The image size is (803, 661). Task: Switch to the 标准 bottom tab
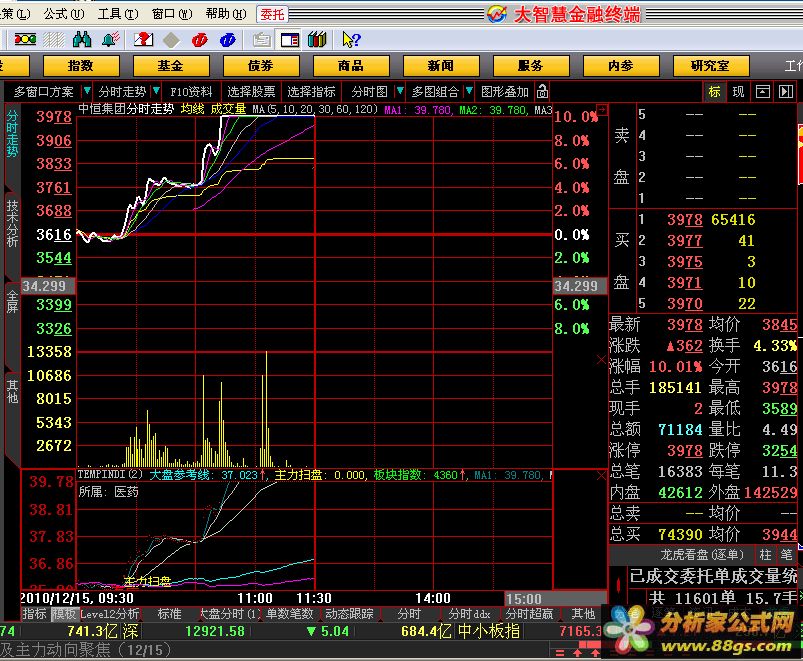[169, 614]
